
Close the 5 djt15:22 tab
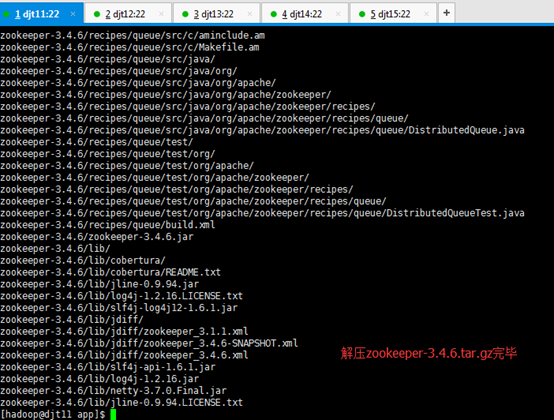point(426,14)
